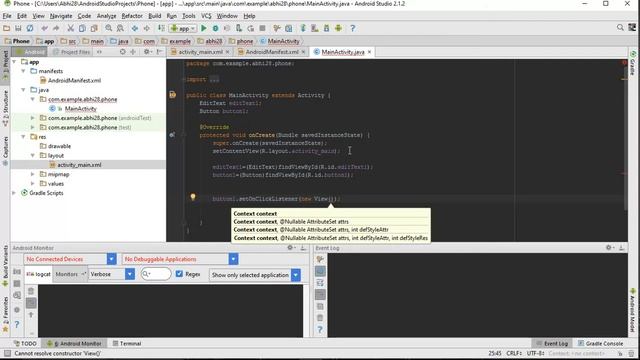Viewport: 640px width, 360px height.
Task: Click the Debug app bug icon
Action: pos(216,28)
